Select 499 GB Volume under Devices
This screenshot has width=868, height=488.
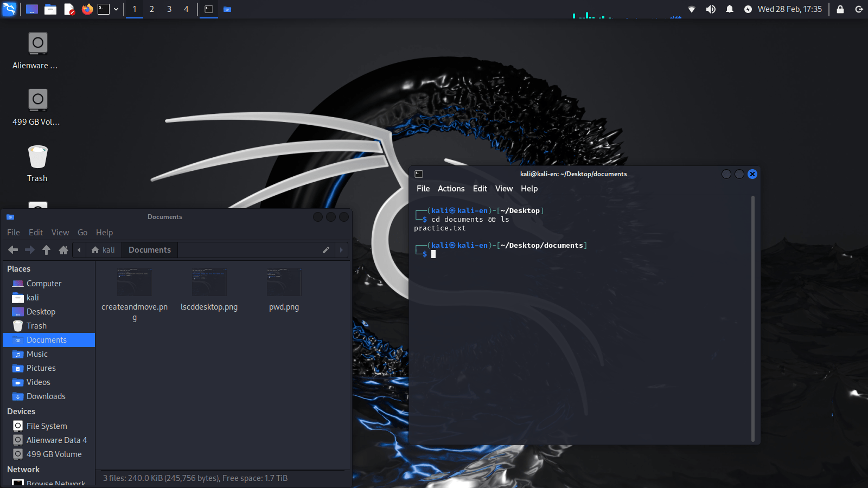pyautogui.click(x=49, y=454)
